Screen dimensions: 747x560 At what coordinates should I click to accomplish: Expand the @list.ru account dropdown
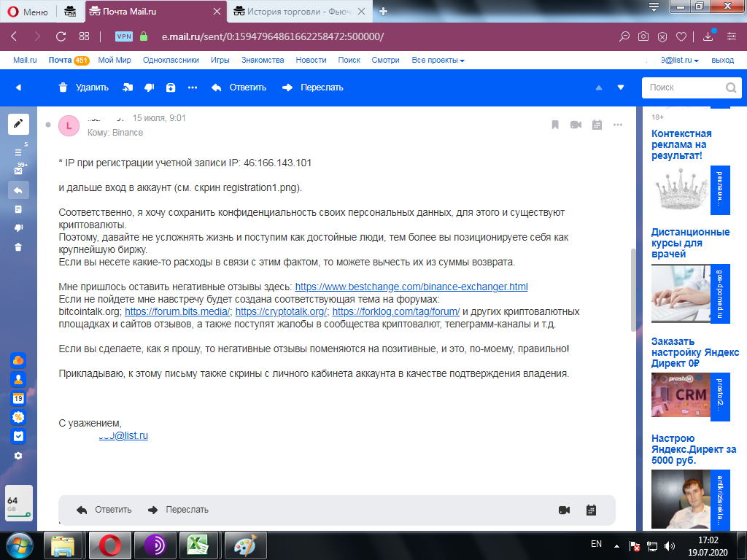680,60
